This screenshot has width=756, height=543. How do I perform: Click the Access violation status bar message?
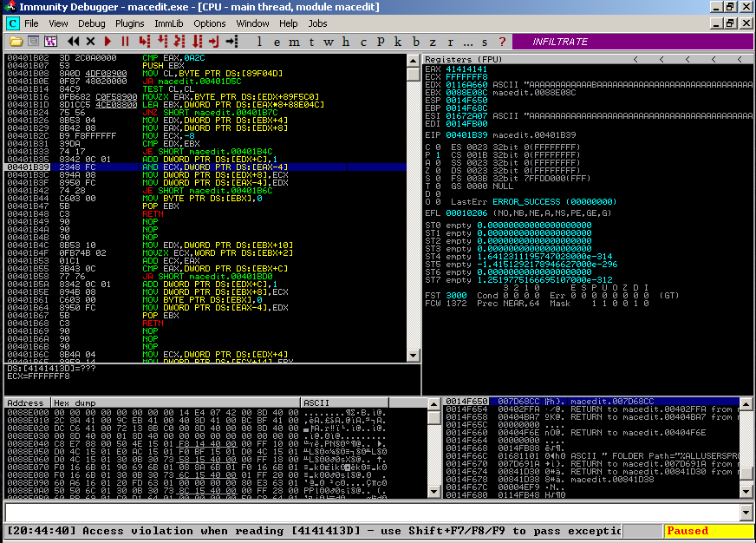pyautogui.click(x=314, y=531)
